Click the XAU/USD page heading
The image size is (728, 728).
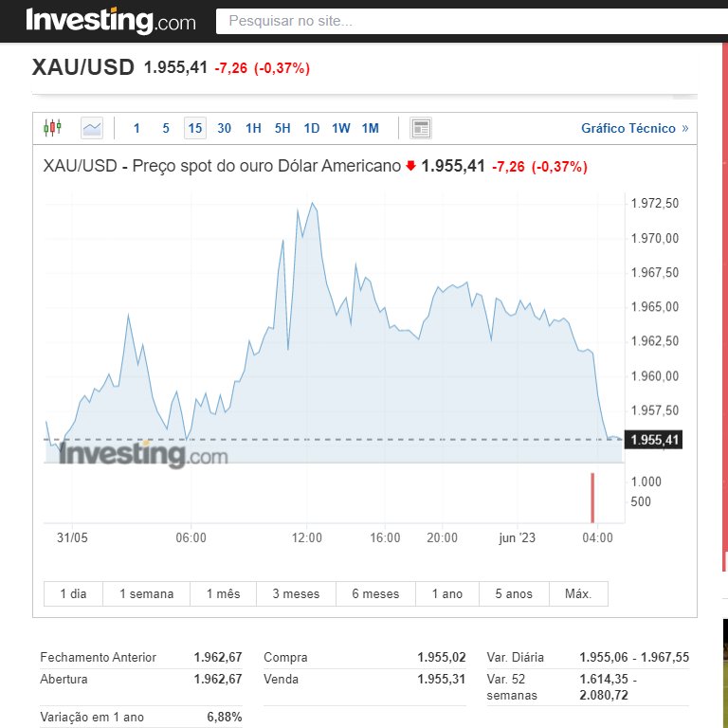[83, 67]
